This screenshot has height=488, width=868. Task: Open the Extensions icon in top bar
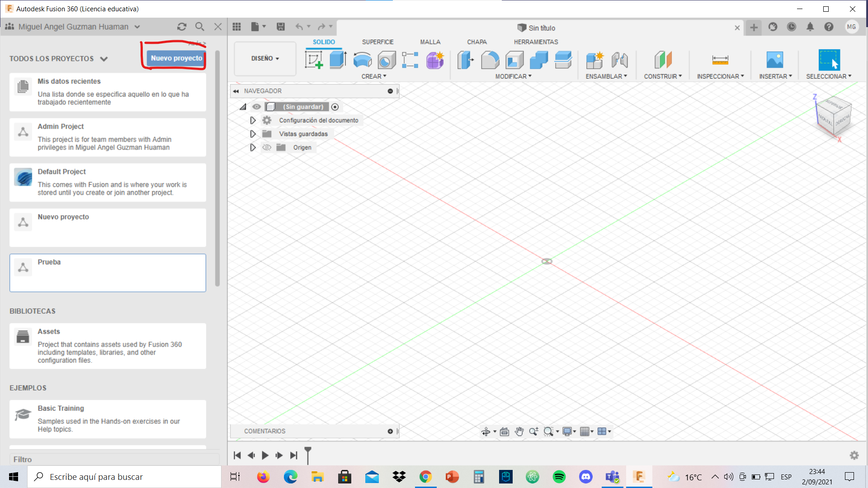773,27
